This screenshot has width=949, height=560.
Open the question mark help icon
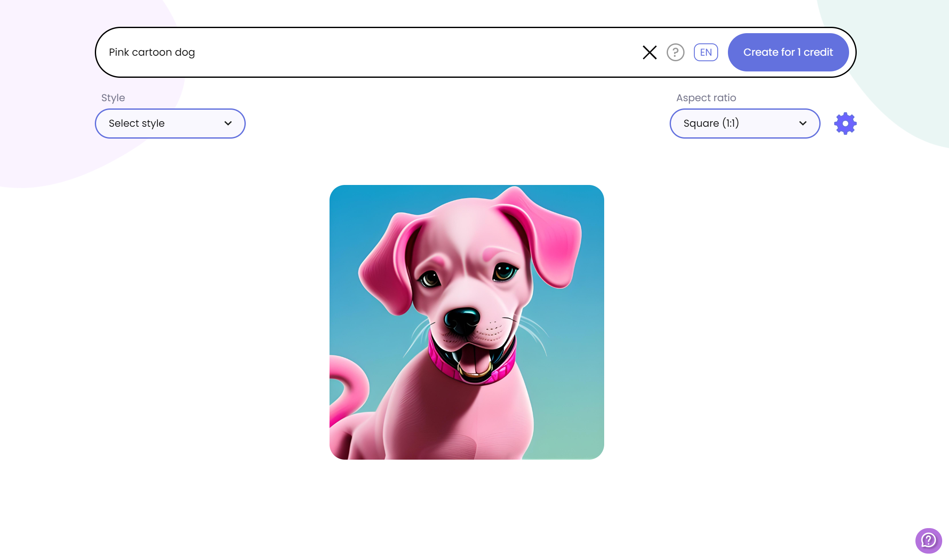coord(676,52)
